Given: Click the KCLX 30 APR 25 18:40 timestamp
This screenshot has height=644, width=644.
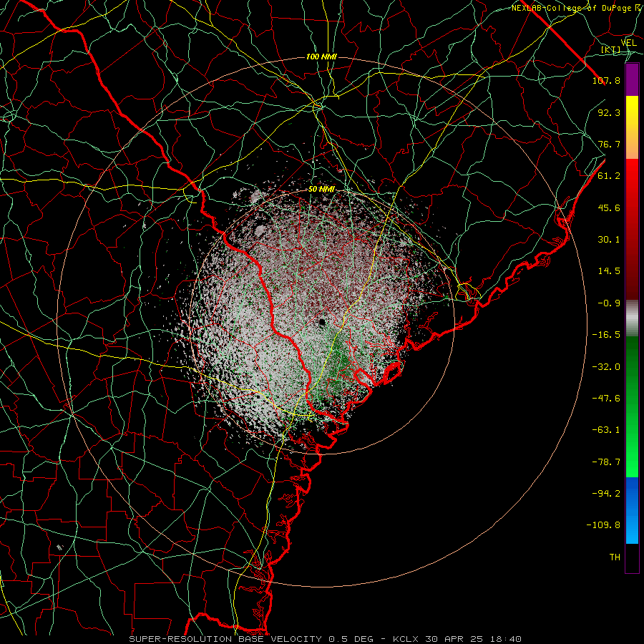Looking at the screenshot, I should 457,639.
